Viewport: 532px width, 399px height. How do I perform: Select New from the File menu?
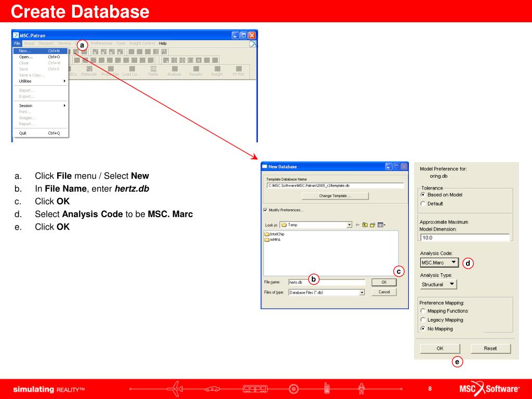point(25,51)
